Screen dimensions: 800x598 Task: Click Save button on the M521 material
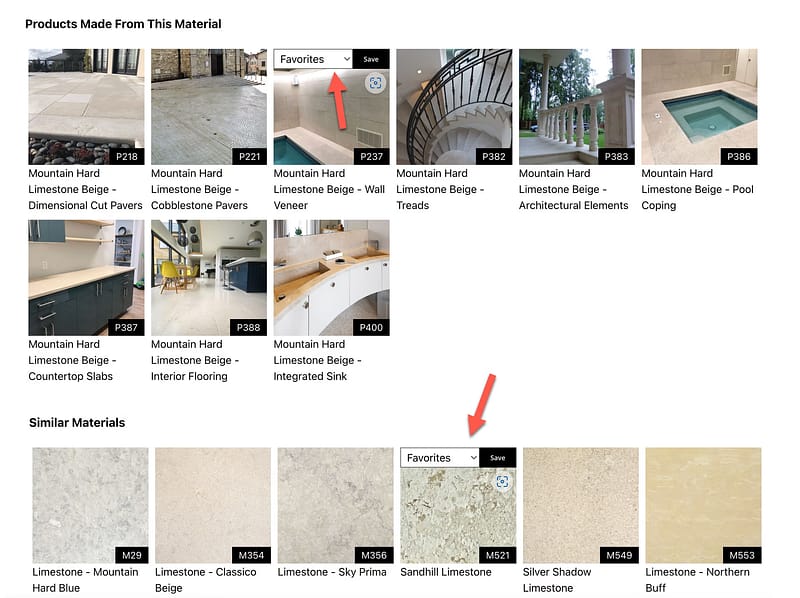pyautogui.click(x=498, y=458)
